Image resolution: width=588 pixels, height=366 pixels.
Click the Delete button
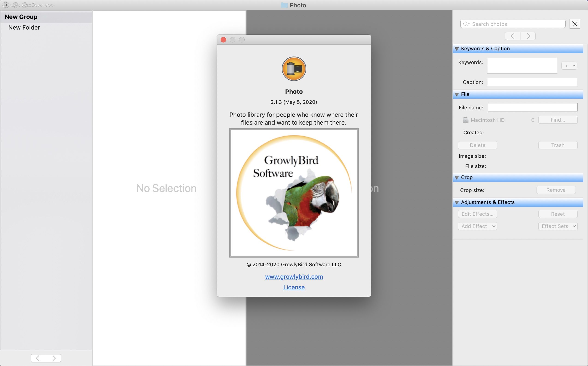pos(477,145)
